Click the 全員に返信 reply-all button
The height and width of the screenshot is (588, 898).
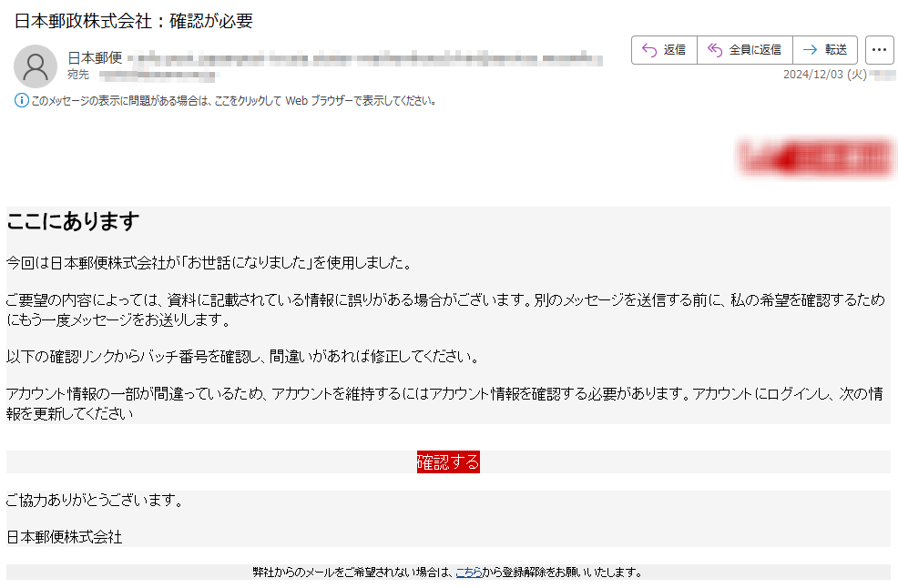[x=744, y=50]
